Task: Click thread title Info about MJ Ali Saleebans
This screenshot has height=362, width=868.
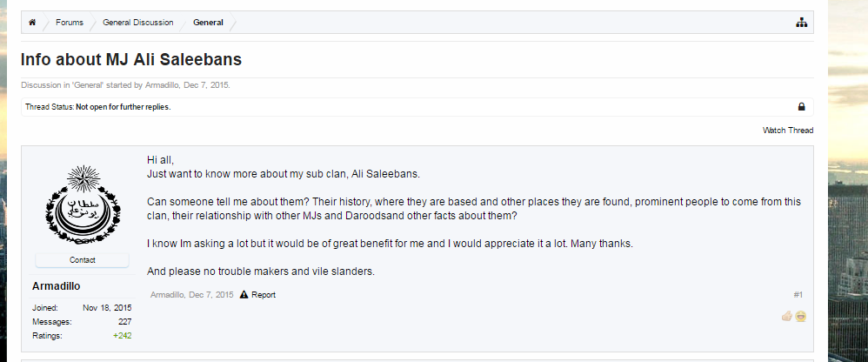Action: (x=131, y=60)
